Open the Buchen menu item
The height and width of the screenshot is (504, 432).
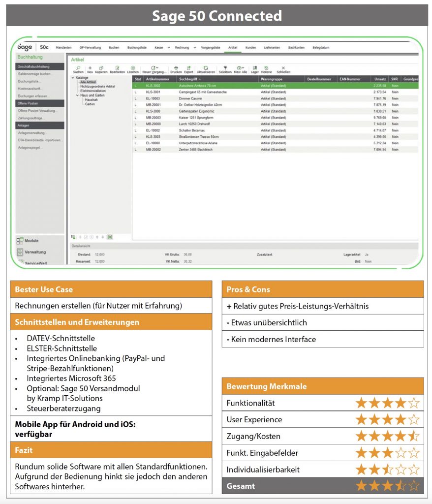[x=114, y=48]
